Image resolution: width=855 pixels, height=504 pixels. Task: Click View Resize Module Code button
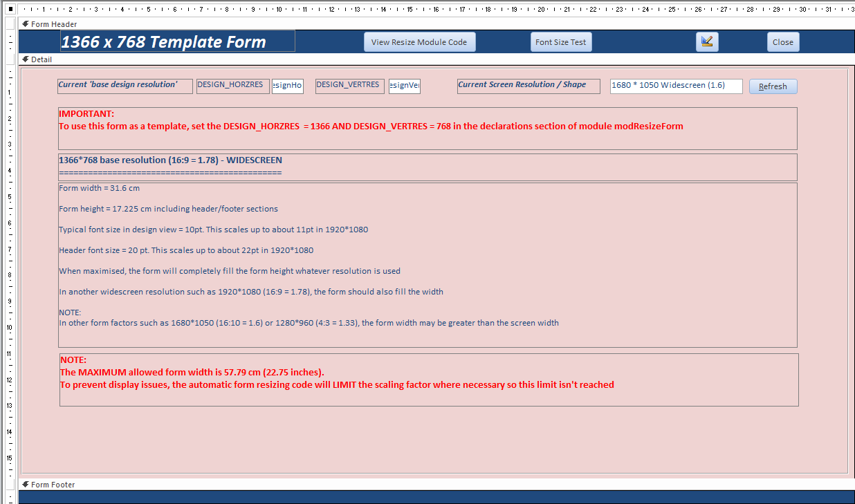click(x=419, y=41)
